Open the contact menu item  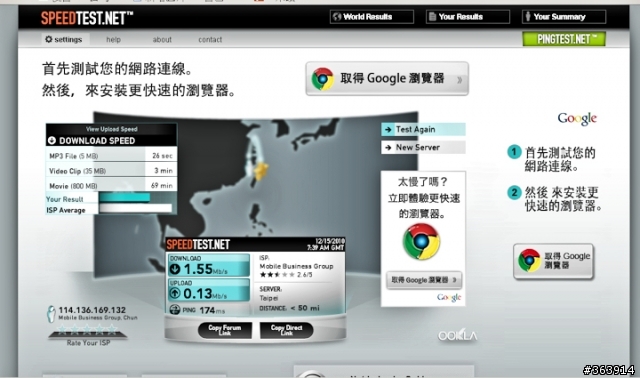point(210,40)
